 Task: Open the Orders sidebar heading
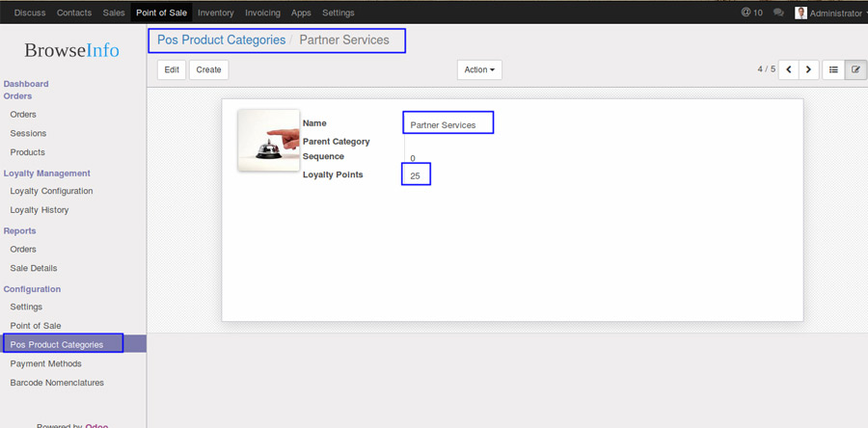(17, 95)
